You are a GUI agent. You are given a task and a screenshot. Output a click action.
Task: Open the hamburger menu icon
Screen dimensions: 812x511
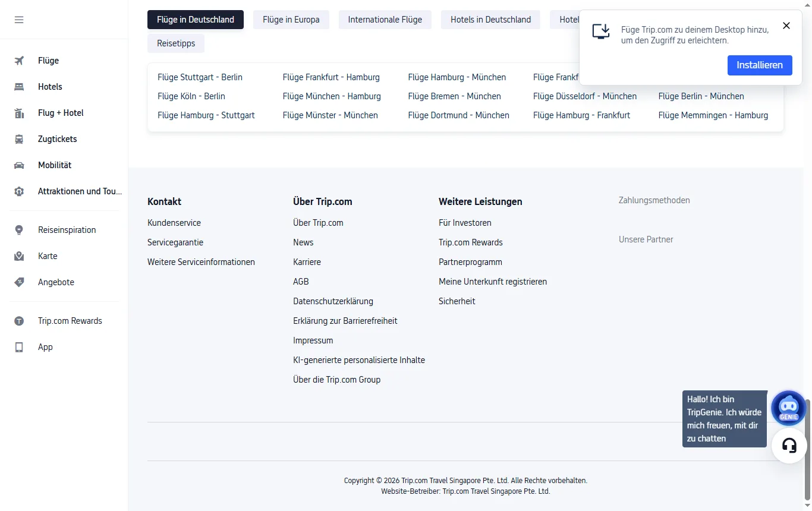click(x=19, y=20)
